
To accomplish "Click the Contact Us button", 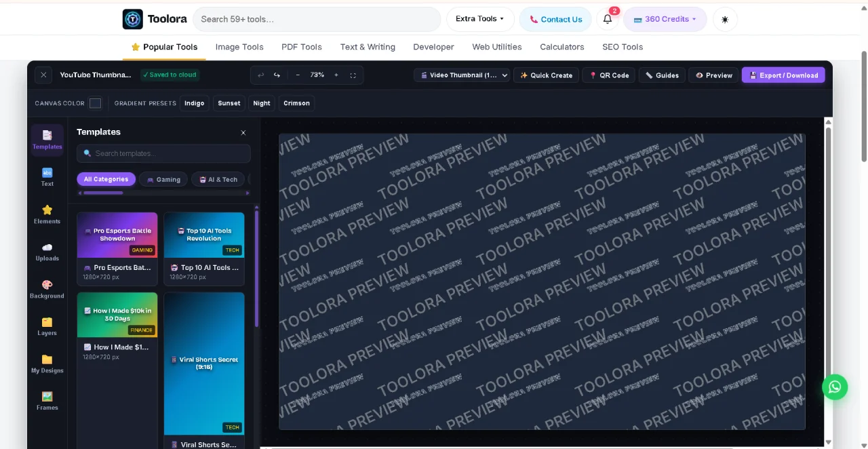I will pyautogui.click(x=555, y=19).
